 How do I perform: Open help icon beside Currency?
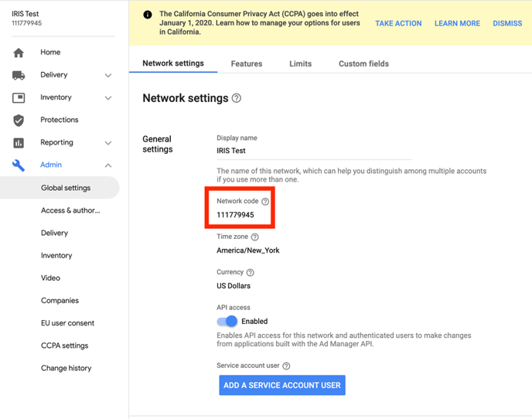tap(250, 272)
